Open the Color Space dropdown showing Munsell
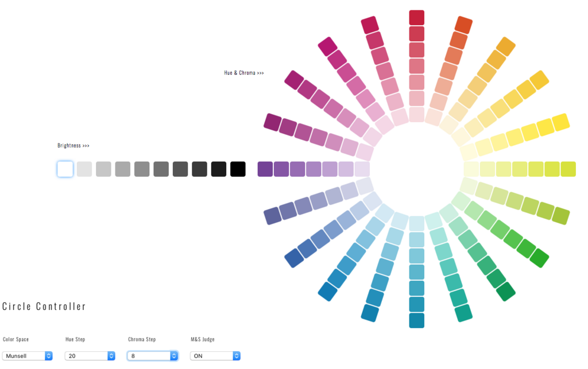 [x=27, y=356]
